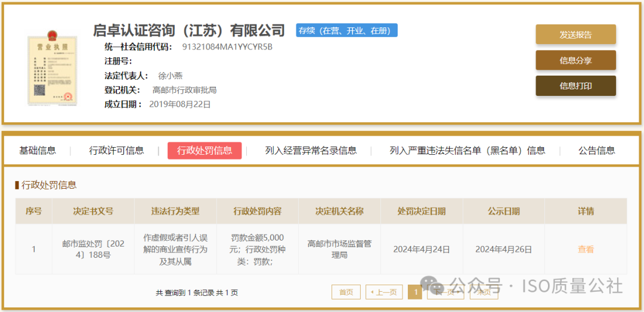Click registration authority 高邮市行政审批局
The height and width of the screenshot is (312, 644).
pyautogui.click(x=184, y=90)
